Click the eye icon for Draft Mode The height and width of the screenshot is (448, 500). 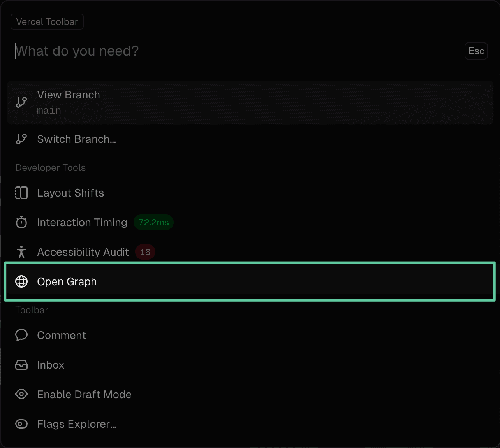coord(21,394)
